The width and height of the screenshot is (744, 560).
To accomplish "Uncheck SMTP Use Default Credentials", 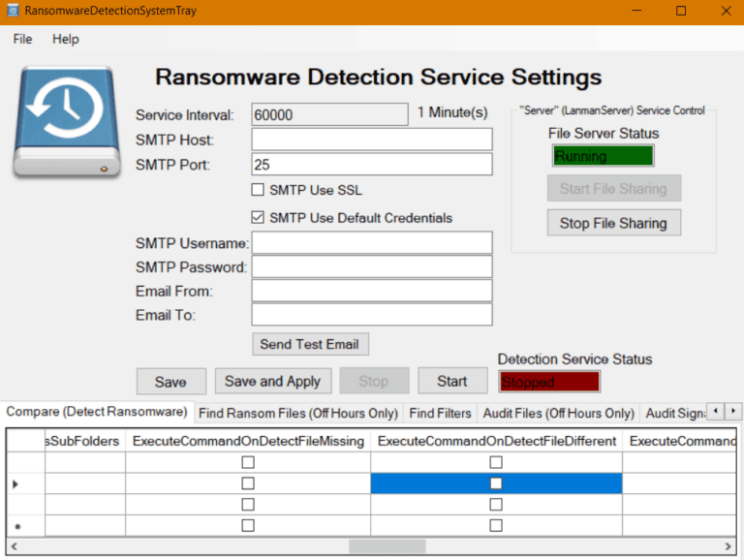I will pyautogui.click(x=258, y=217).
